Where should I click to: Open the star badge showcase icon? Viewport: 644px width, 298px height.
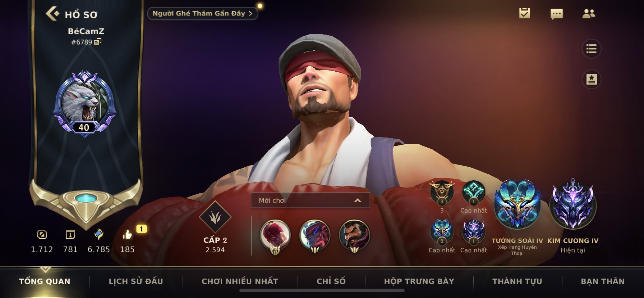591,79
